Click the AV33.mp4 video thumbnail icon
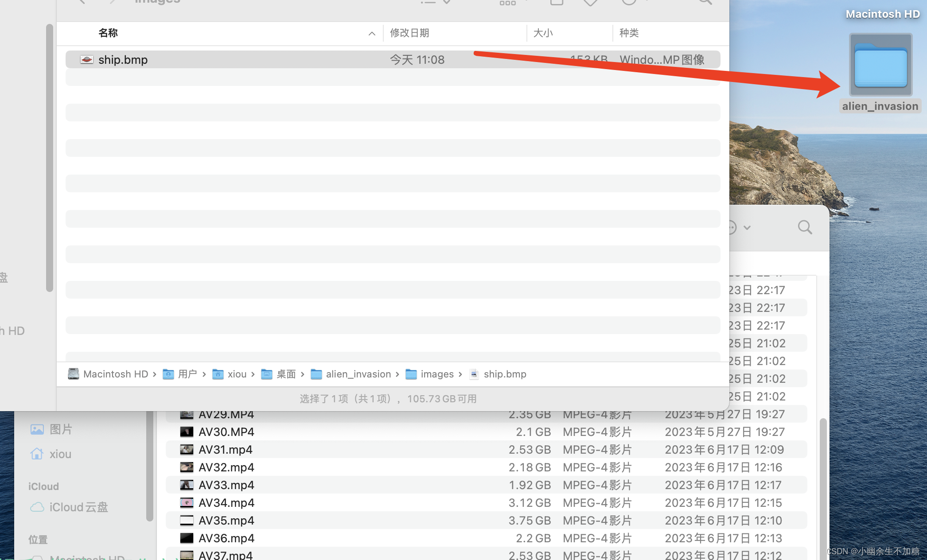This screenshot has width=927, height=560. click(187, 485)
